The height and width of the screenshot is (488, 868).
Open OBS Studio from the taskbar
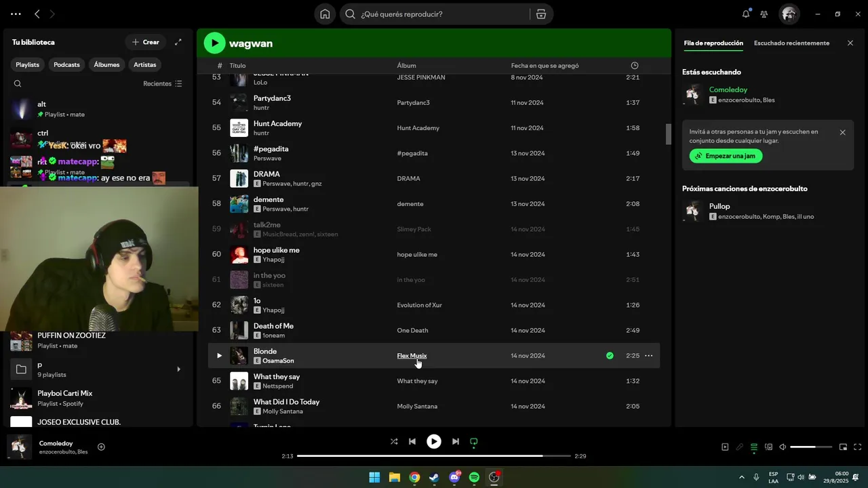(x=494, y=477)
